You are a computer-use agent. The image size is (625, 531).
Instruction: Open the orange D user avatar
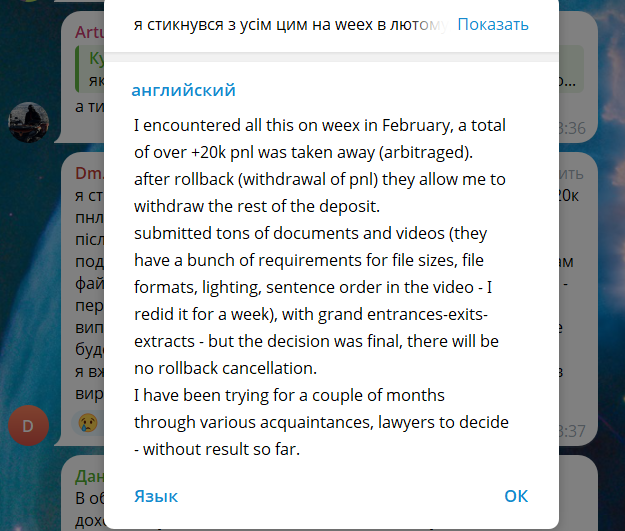pos(28,425)
